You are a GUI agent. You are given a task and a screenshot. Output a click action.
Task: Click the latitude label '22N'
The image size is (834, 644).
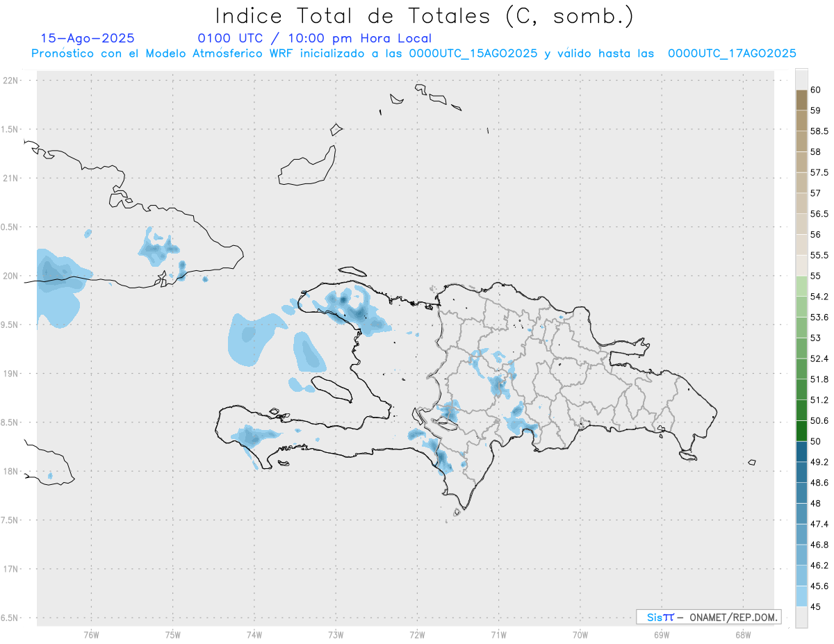(11, 81)
